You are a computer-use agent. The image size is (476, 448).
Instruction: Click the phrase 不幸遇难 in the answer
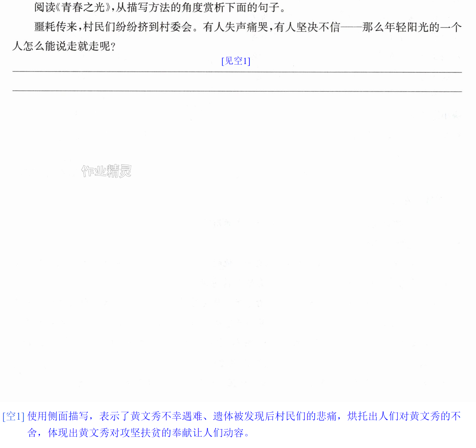[x=182, y=416]
